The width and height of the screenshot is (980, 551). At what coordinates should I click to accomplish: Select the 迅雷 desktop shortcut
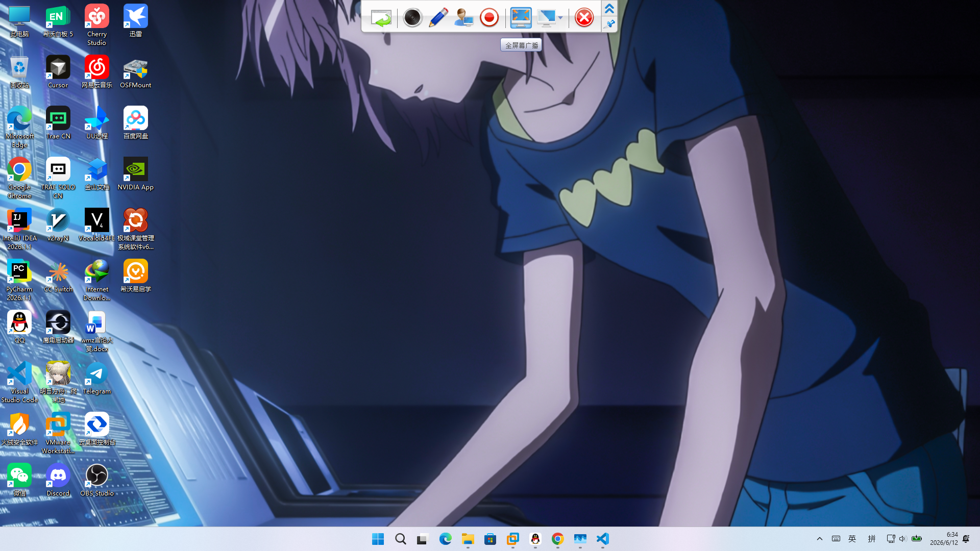coord(136,21)
